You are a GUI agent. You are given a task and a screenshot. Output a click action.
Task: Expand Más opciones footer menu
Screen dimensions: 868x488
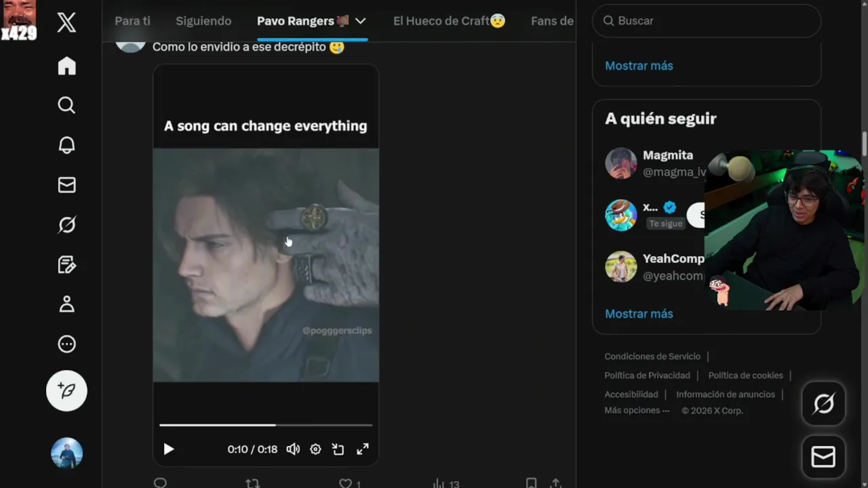point(637,411)
